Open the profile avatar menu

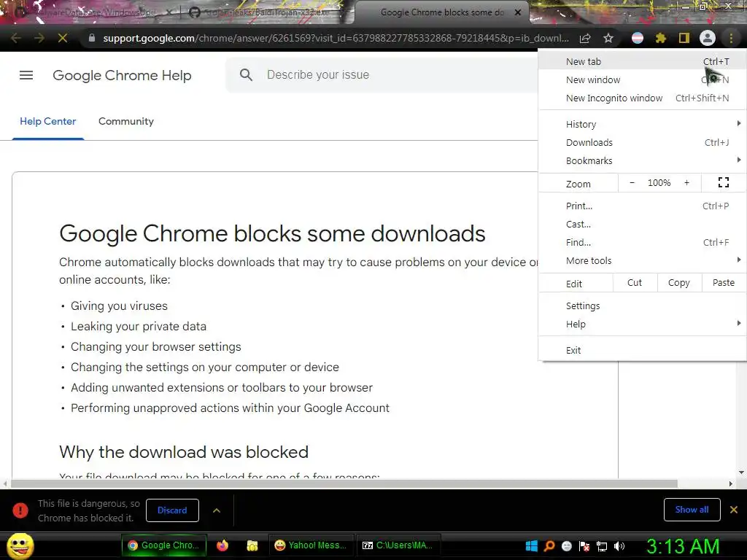pos(708,38)
